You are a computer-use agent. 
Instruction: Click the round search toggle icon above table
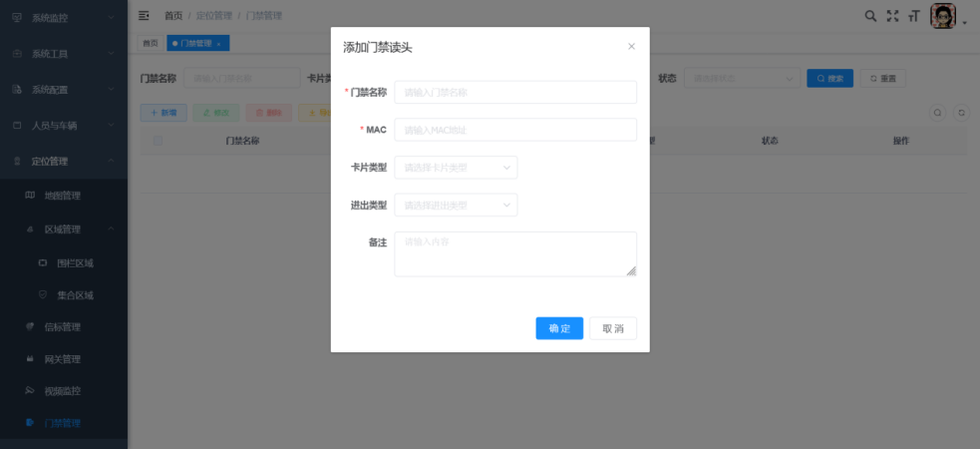point(937,113)
